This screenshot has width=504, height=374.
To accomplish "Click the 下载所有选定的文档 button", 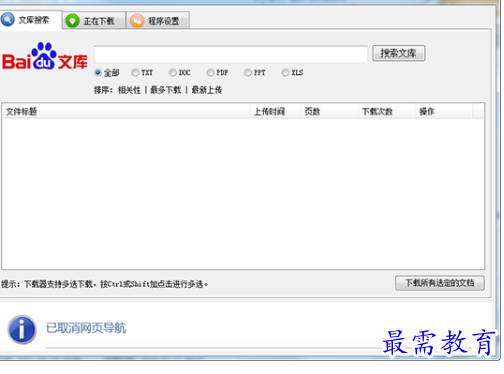I will coord(440,283).
